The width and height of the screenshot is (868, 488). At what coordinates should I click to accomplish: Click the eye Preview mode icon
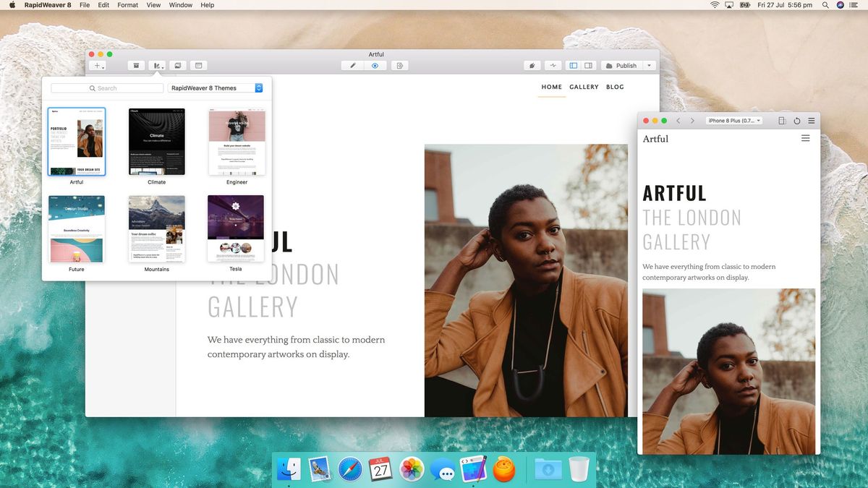pyautogui.click(x=375, y=65)
